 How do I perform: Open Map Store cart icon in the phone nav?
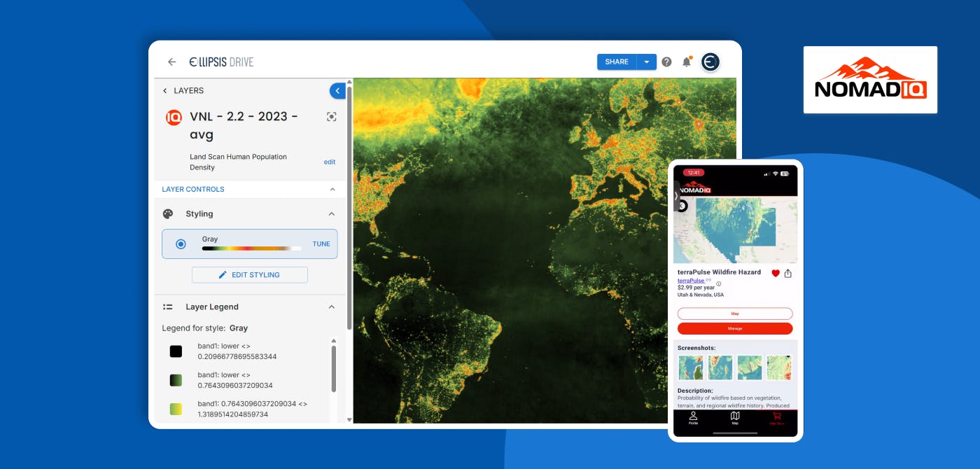[x=776, y=417]
